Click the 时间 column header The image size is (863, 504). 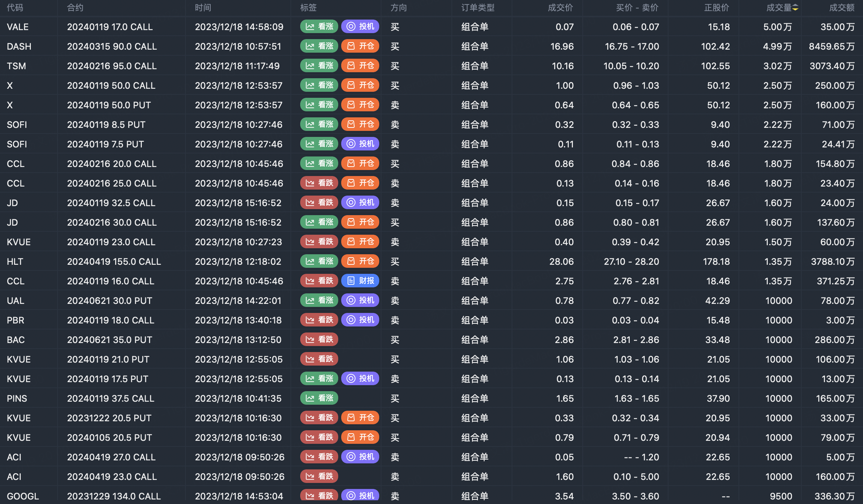tap(203, 8)
